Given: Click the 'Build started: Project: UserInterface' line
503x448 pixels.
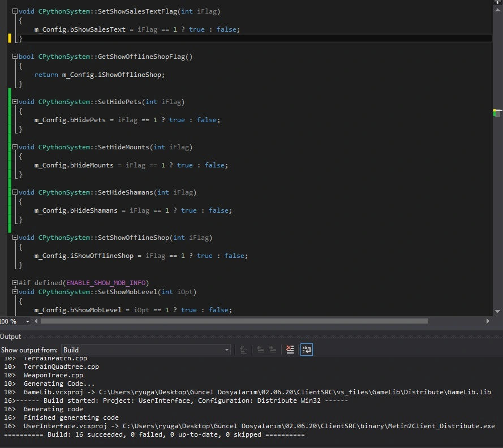Looking at the screenshot, I should [176, 400].
